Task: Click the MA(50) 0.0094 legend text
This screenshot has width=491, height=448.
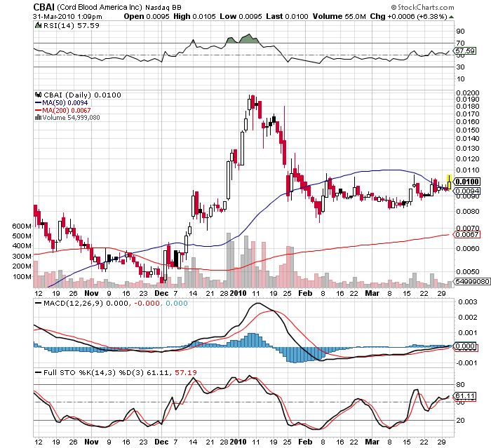Action: (x=65, y=102)
